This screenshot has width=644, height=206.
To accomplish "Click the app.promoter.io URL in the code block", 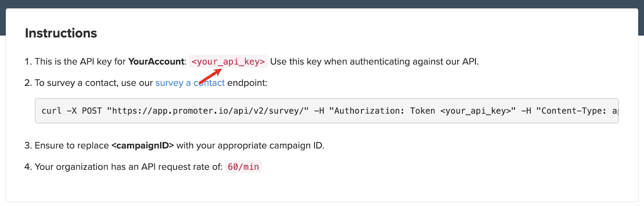I will 208,111.
